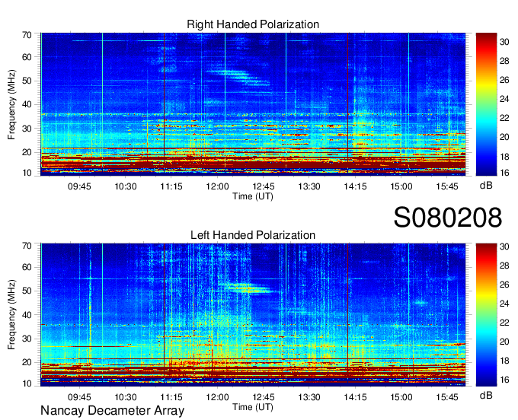This screenshot has width=518, height=420.
Task: Click Time (UT) label under Right Handed plot
Action: (x=253, y=196)
